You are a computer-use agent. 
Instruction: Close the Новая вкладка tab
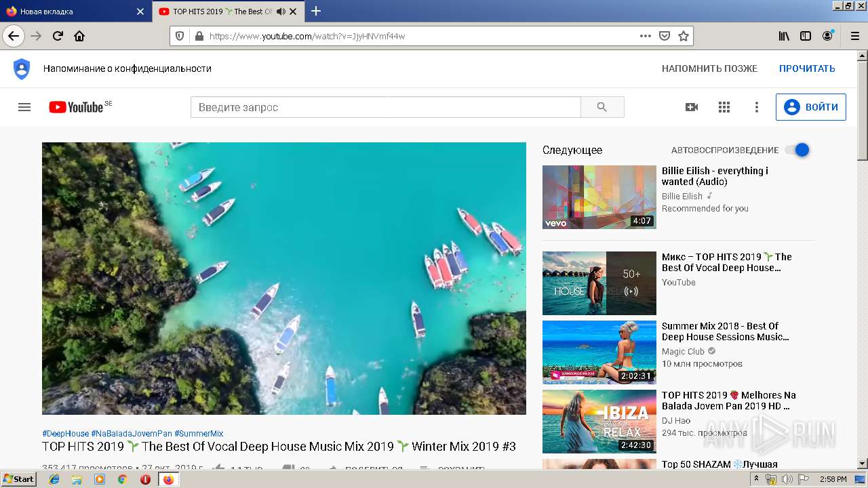pyautogui.click(x=140, y=12)
